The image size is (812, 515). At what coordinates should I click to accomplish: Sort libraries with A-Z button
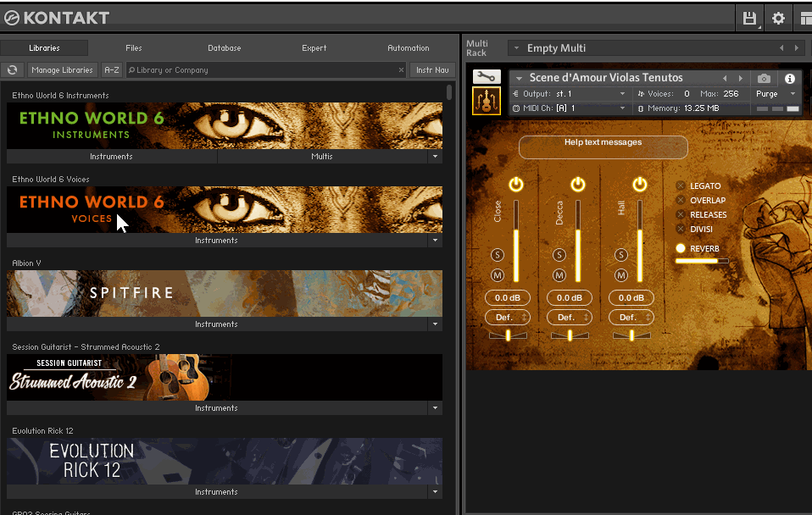pos(112,69)
